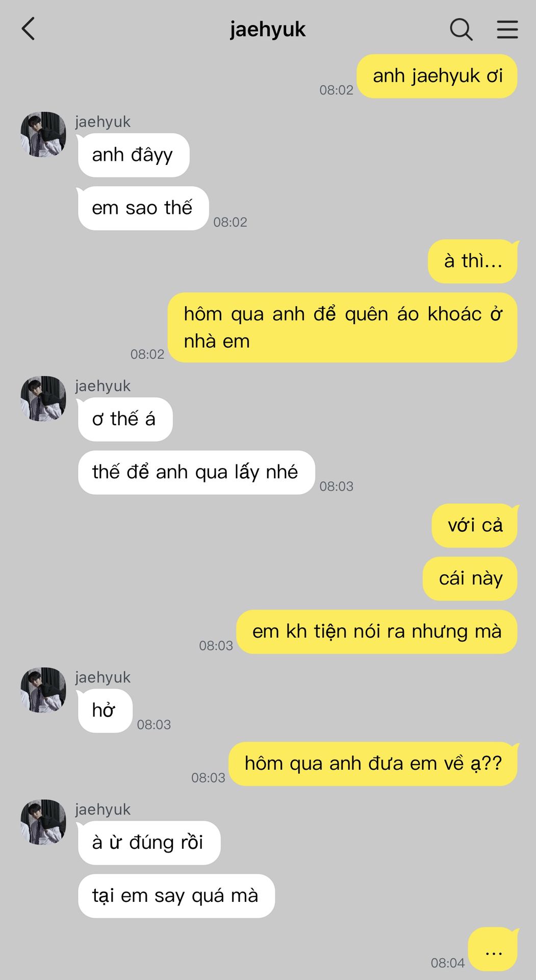This screenshot has width=536, height=980.
Task: Open the hamburger menu icon
Action: (507, 29)
